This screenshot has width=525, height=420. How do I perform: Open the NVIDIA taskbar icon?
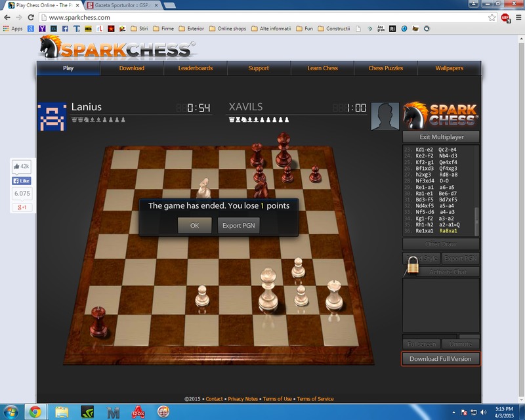pos(87,412)
